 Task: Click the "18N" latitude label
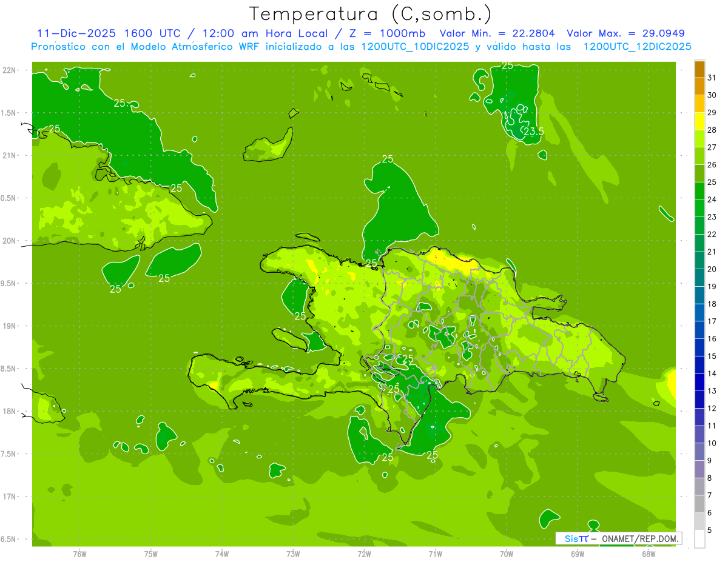[x=9, y=411]
